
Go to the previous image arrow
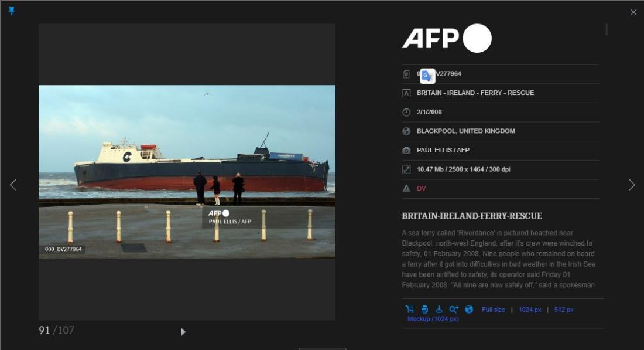click(13, 185)
